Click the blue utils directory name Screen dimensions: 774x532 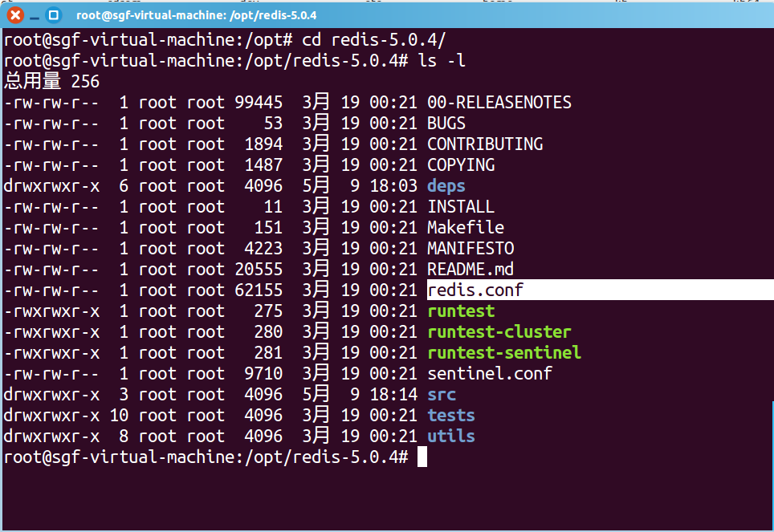(451, 436)
